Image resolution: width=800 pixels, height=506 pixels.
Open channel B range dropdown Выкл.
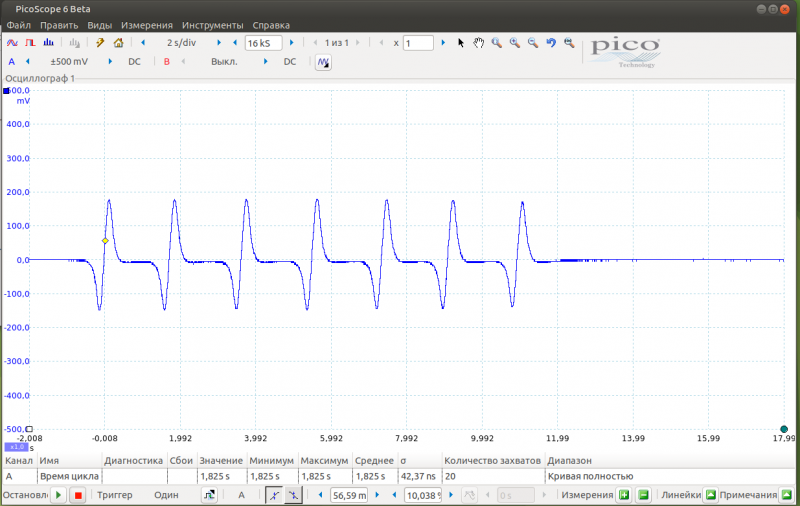(x=224, y=62)
